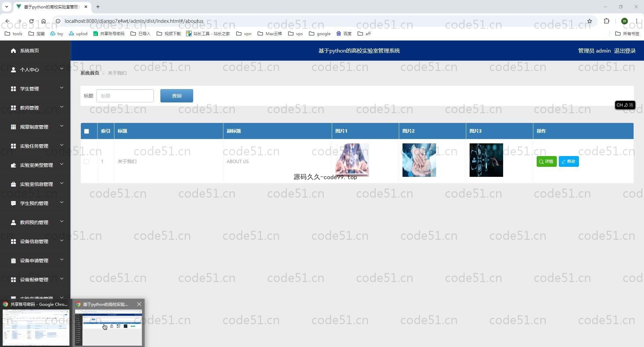
Task: Open the Chrome profile avatar W
Action: coord(625,21)
